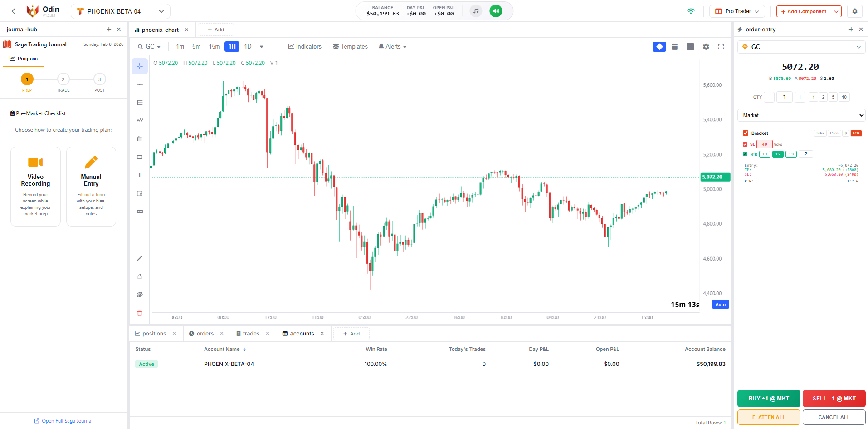Disable the SL stop loss checkbox

[x=745, y=144]
